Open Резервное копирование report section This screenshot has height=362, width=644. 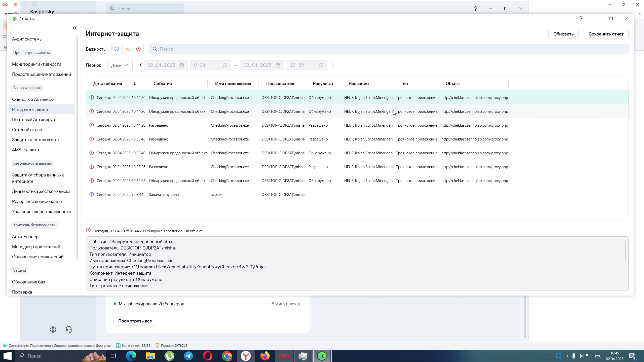click(x=37, y=201)
